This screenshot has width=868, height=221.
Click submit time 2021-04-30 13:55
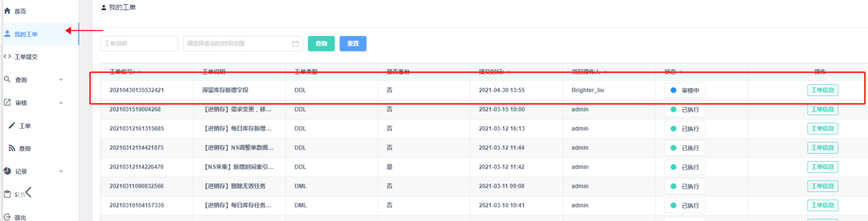pos(502,90)
